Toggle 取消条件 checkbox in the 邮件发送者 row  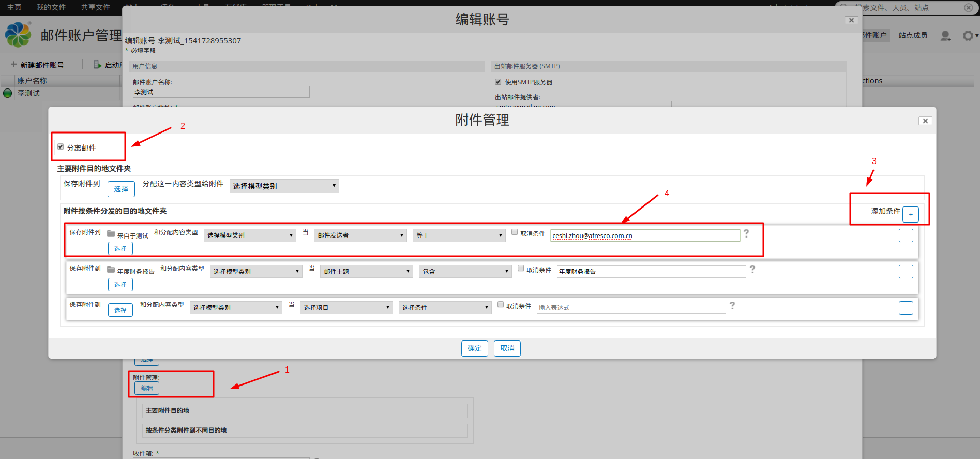pyautogui.click(x=515, y=232)
